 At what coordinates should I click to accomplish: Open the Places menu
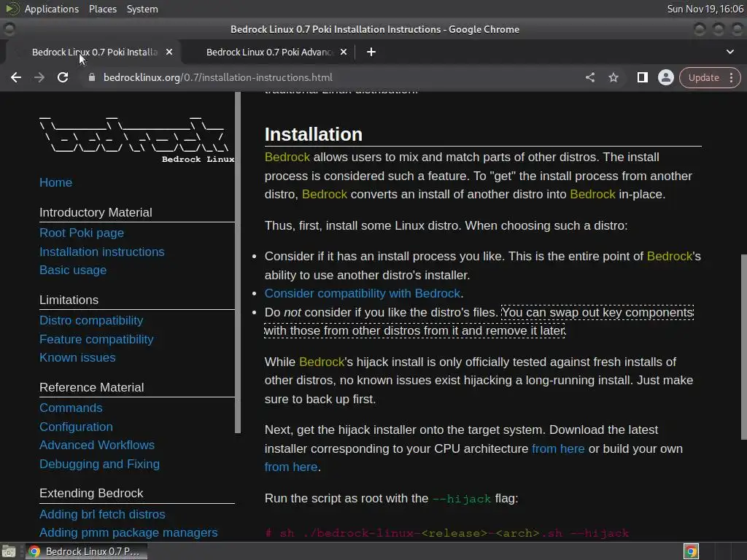[102, 9]
